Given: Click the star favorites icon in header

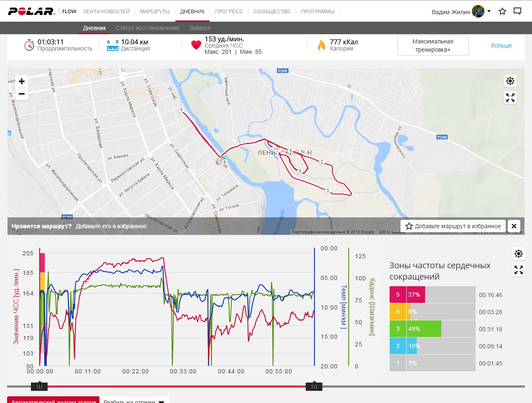Looking at the screenshot, I should (x=502, y=11).
